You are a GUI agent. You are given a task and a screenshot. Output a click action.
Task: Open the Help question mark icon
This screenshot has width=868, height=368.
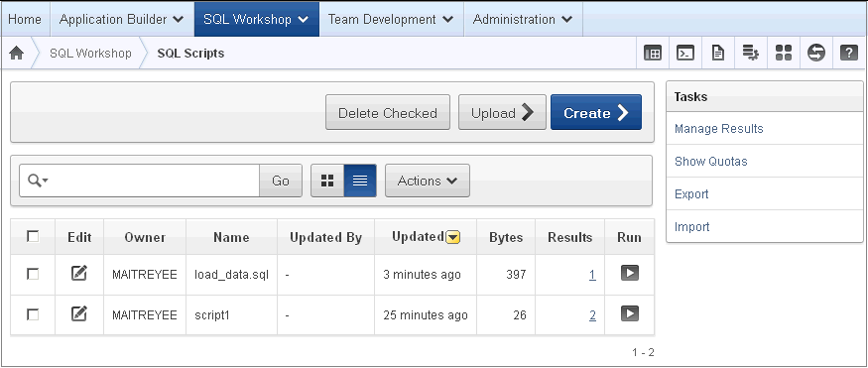(x=848, y=54)
